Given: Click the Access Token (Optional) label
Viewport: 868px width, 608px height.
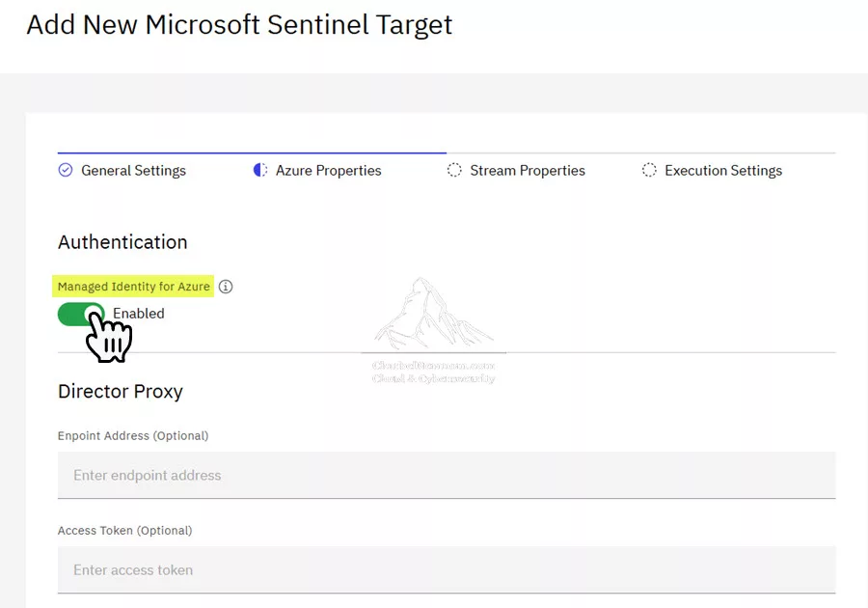Looking at the screenshot, I should (x=124, y=531).
